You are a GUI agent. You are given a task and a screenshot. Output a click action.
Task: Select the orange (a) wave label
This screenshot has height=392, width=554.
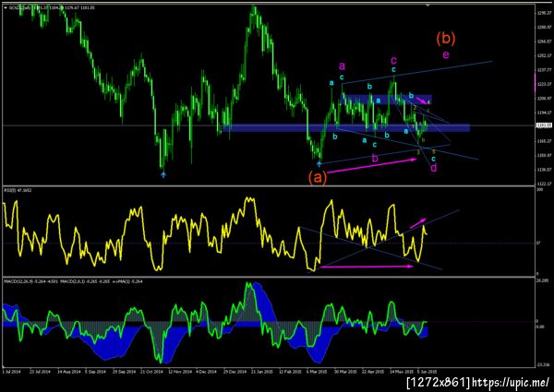(317, 177)
